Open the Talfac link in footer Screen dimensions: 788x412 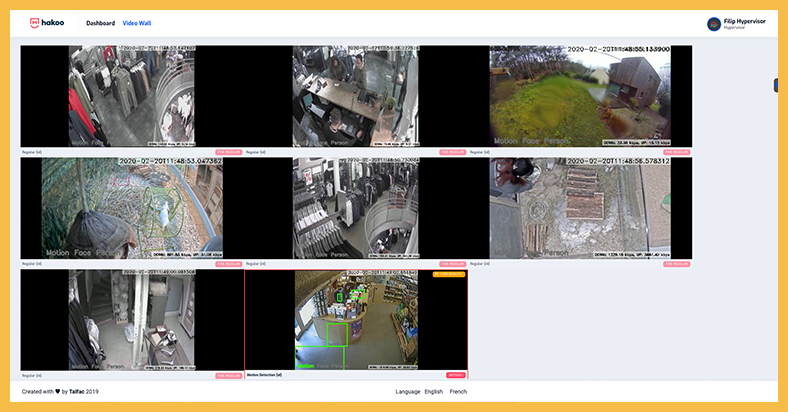coord(75,392)
